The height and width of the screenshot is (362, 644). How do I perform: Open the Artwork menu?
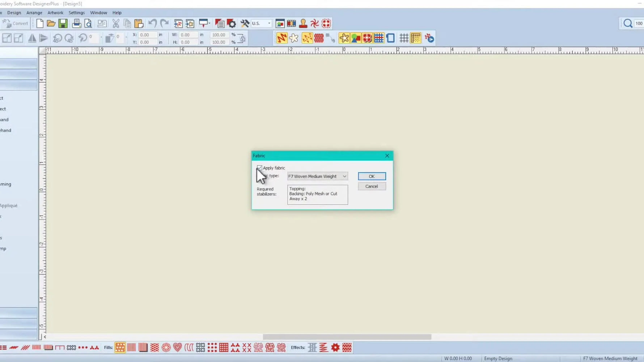[55, 12]
